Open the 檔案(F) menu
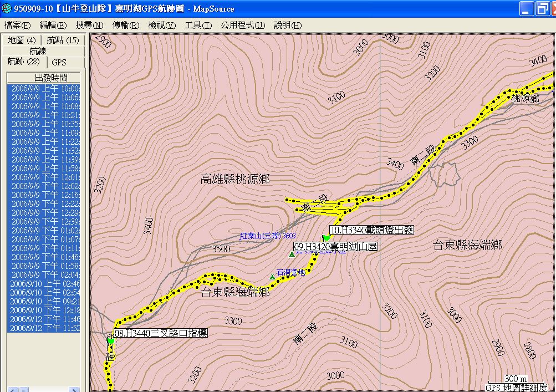This screenshot has width=556, height=392. click(17, 25)
